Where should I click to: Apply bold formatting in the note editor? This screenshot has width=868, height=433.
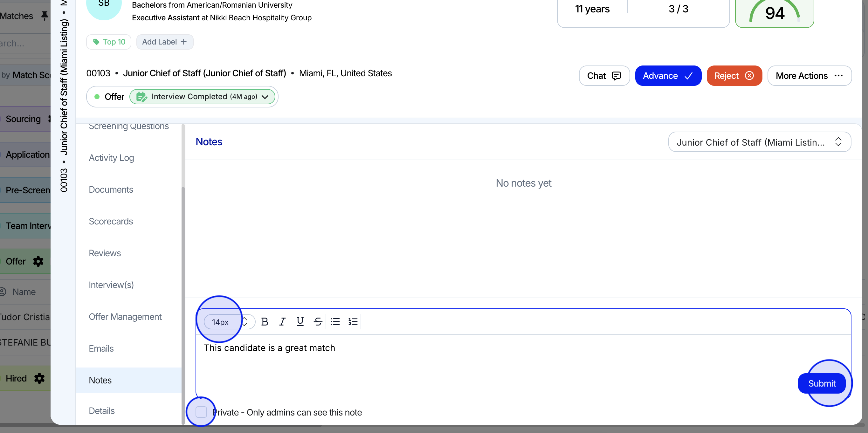coord(265,321)
